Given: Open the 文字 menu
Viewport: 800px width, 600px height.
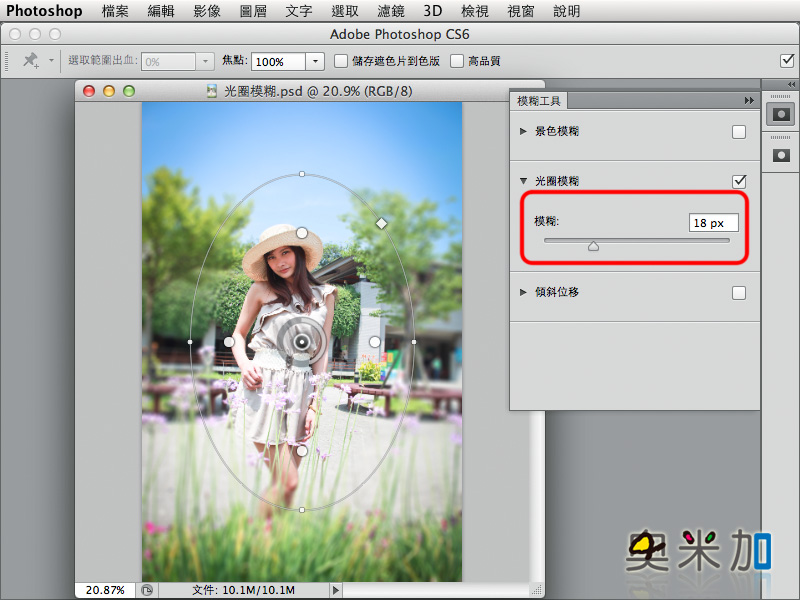Looking at the screenshot, I should pyautogui.click(x=298, y=11).
